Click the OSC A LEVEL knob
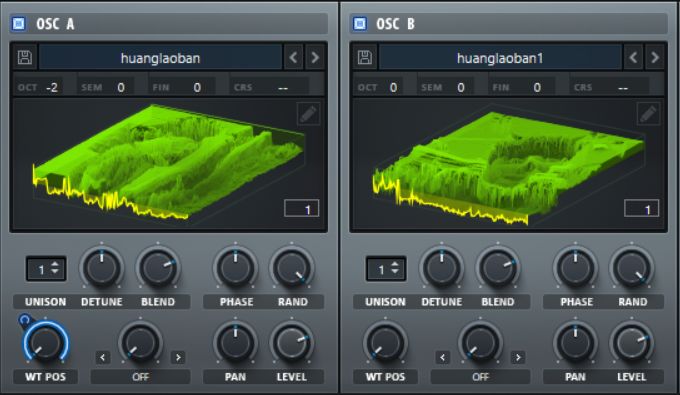This screenshot has width=680, height=395. 291,343
